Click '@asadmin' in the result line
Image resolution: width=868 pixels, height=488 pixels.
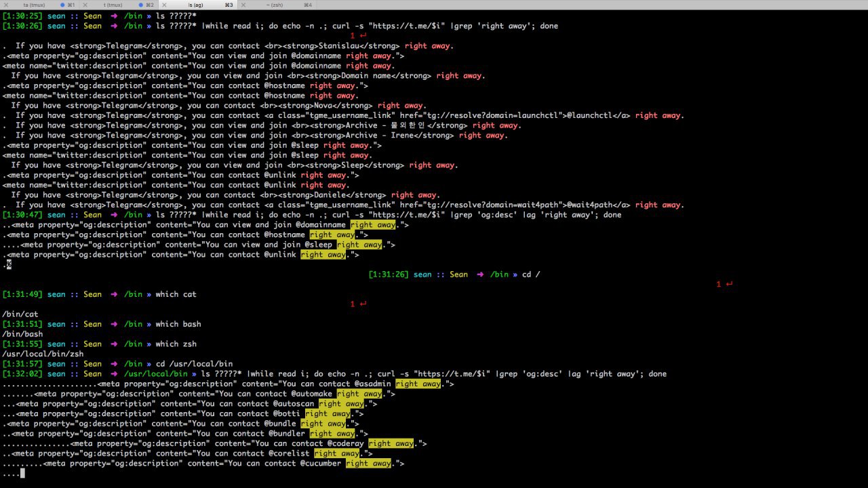click(x=373, y=384)
